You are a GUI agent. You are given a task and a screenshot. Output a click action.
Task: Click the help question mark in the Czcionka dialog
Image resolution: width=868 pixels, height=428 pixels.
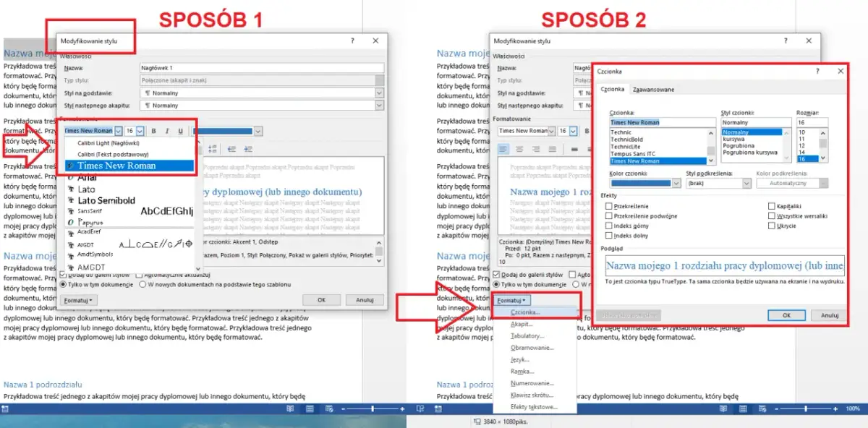coord(817,72)
